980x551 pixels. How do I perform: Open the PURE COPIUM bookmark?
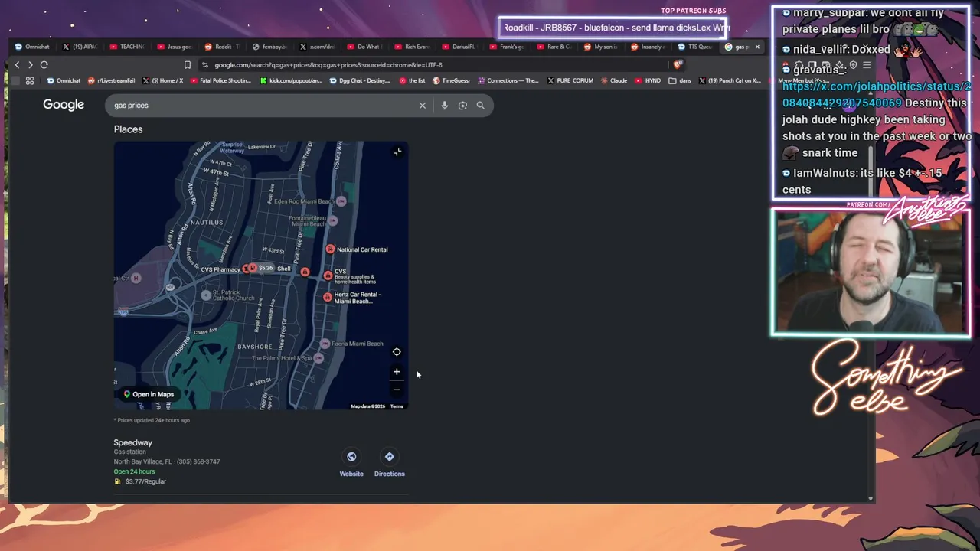[570, 80]
